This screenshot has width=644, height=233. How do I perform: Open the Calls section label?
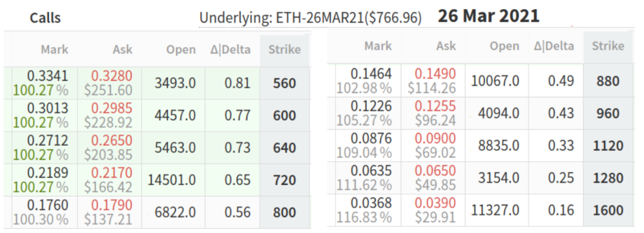click(x=45, y=18)
